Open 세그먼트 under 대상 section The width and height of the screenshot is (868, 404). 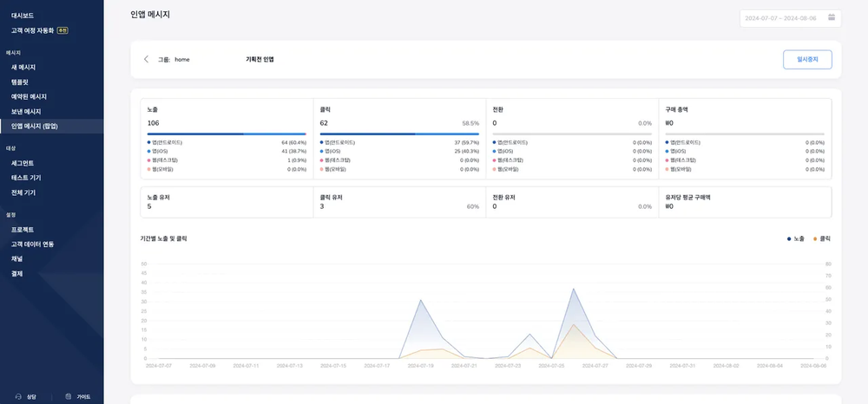click(x=23, y=163)
